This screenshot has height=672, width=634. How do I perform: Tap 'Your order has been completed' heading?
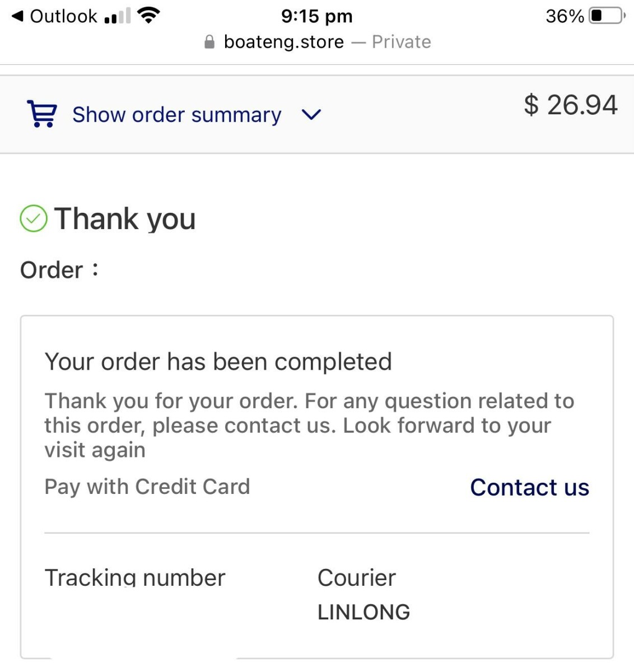click(218, 362)
